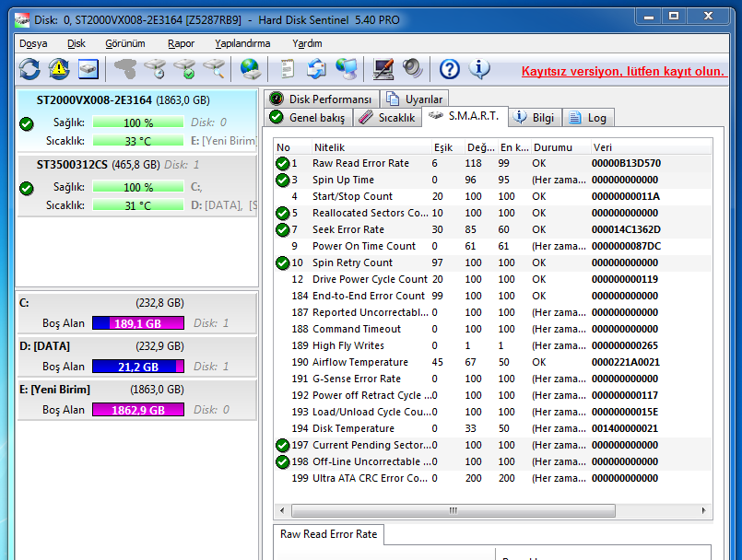
Task: Switch to the Bilgi tab
Action: point(535,117)
